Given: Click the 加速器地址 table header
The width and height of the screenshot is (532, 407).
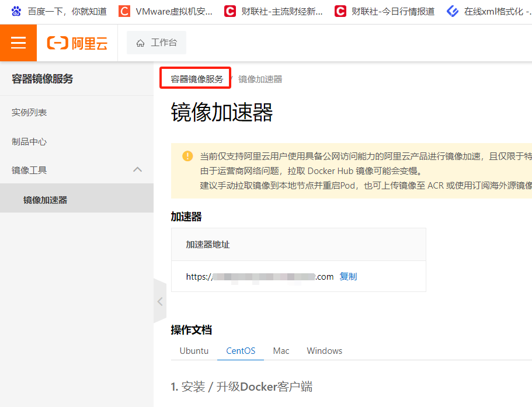Looking at the screenshot, I should click(x=208, y=244).
